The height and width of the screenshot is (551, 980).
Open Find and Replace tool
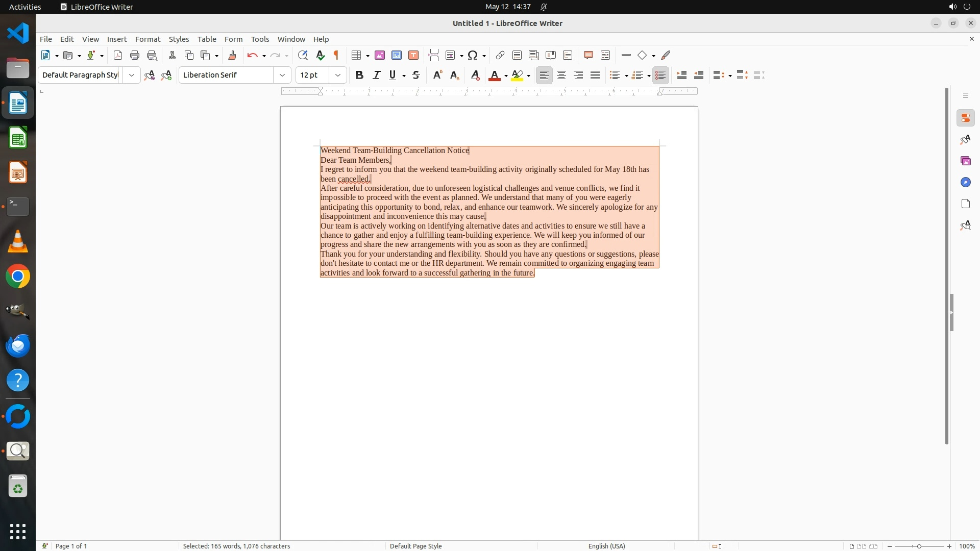point(303,55)
